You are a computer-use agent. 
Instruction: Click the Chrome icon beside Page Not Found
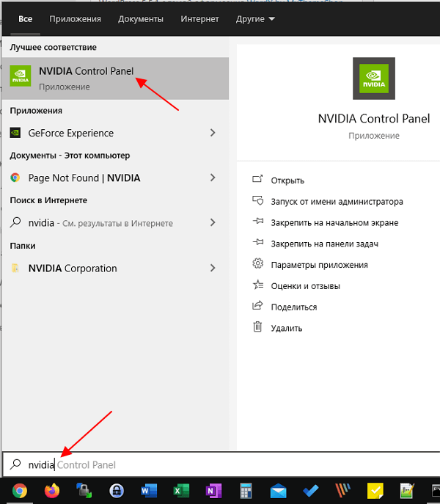pyautogui.click(x=15, y=178)
